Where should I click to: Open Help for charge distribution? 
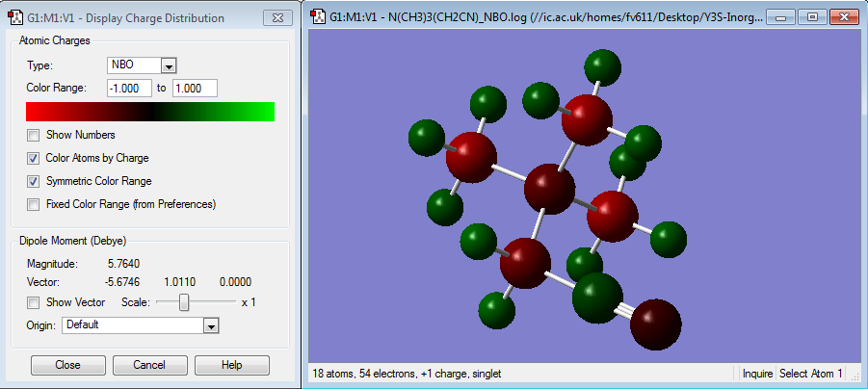[x=232, y=365]
